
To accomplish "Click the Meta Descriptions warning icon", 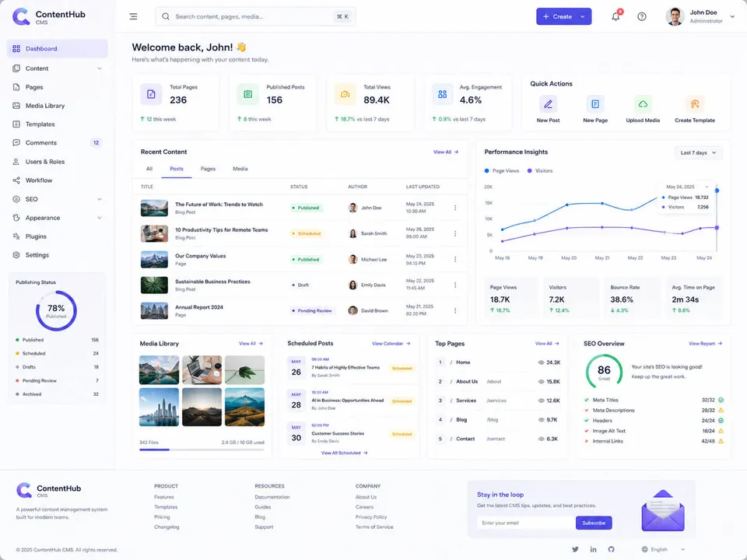I will tap(721, 410).
